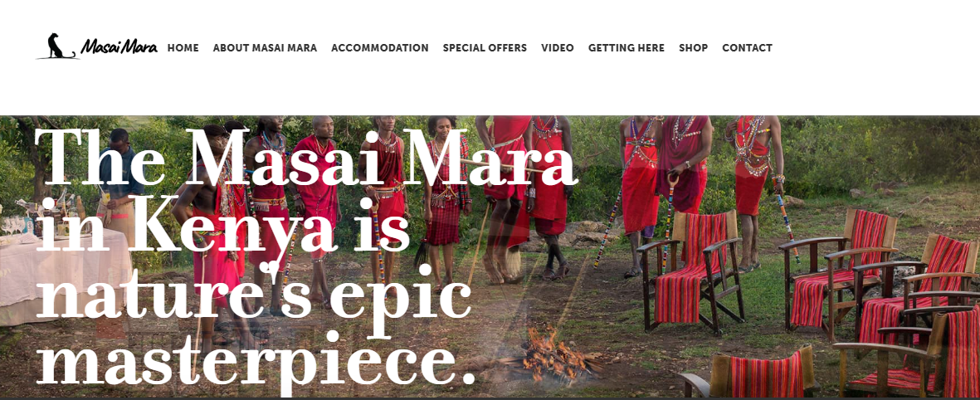View the Special Offers page

tap(485, 48)
